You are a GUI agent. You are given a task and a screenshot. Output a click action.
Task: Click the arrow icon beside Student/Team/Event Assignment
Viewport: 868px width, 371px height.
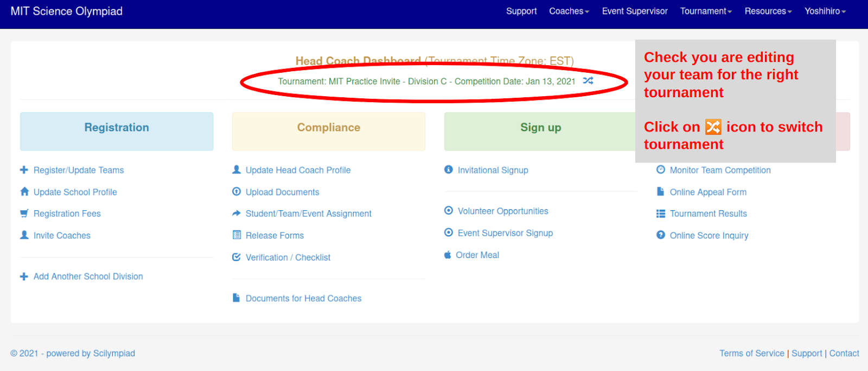[237, 213]
